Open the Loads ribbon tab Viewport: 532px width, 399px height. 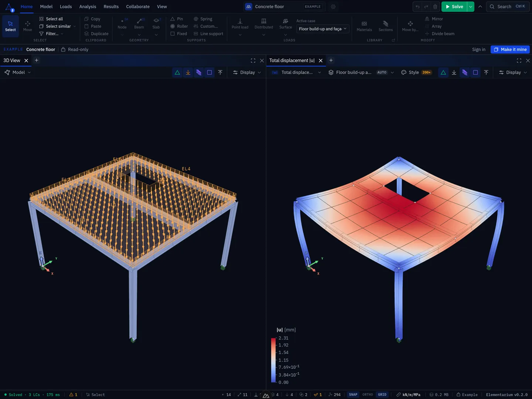pos(66,7)
